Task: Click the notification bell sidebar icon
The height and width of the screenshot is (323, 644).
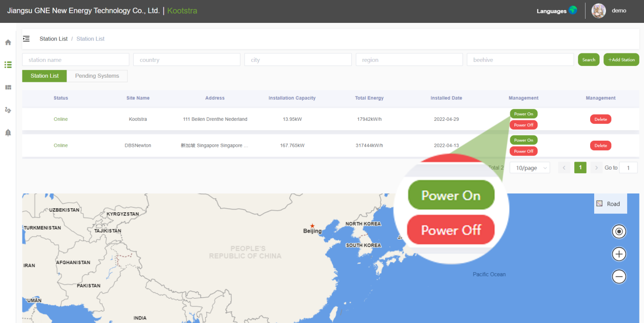Action: coord(8,133)
